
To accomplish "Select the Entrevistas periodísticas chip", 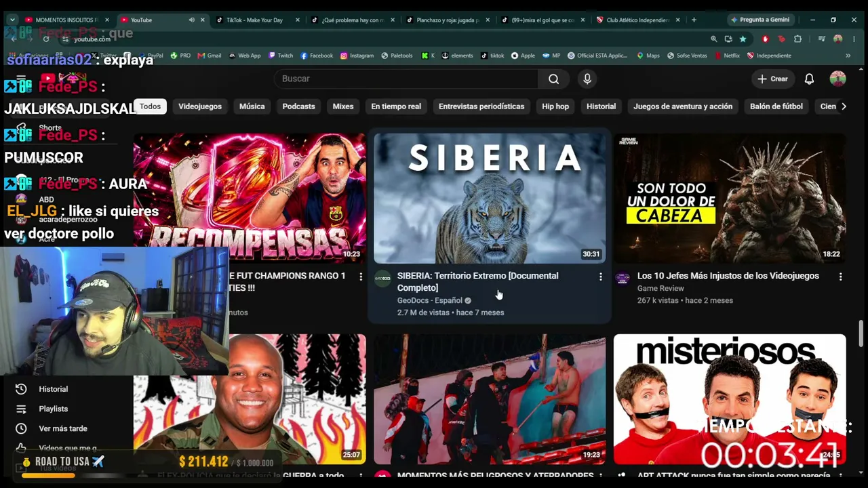I will point(481,106).
